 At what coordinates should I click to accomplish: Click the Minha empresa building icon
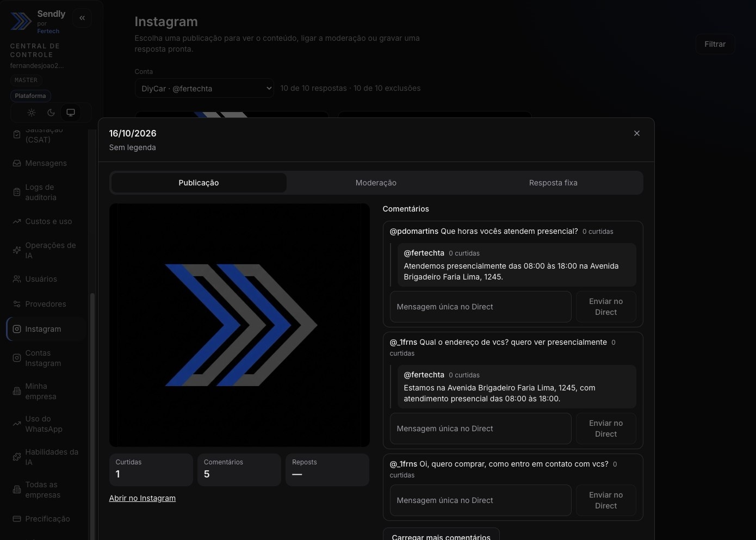coord(17,391)
